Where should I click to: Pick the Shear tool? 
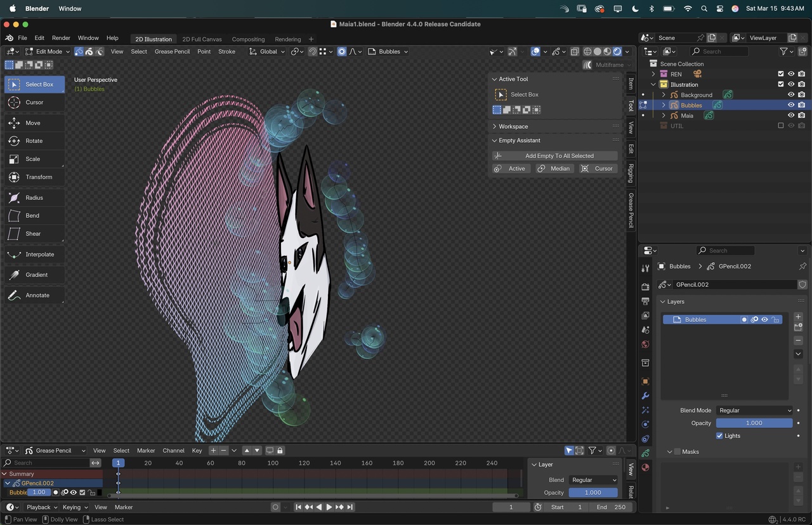pyautogui.click(x=34, y=234)
